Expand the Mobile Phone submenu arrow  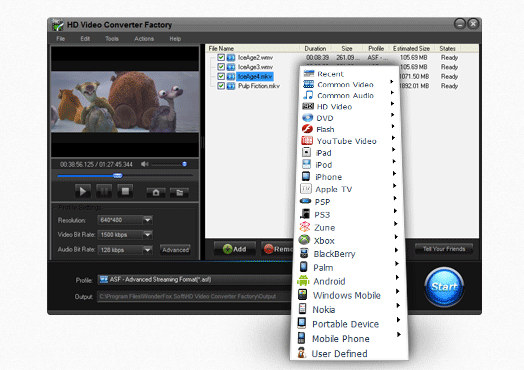coord(399,335)
